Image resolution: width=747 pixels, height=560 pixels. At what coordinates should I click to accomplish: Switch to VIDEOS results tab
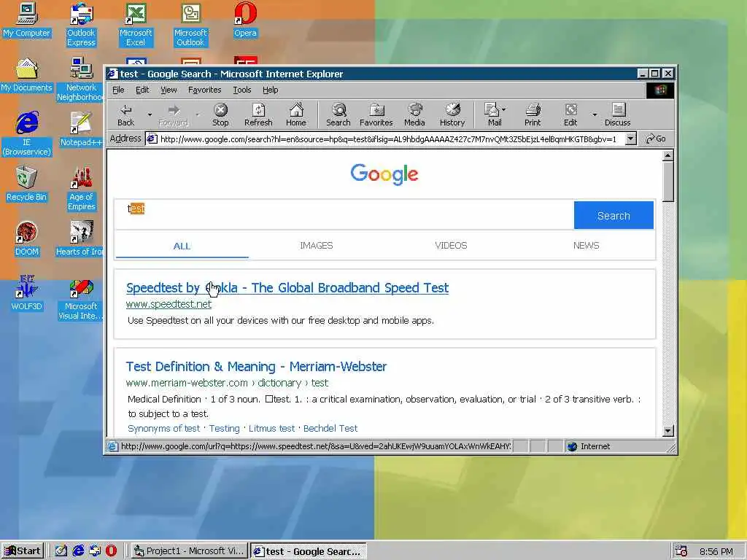click(451, 246)
